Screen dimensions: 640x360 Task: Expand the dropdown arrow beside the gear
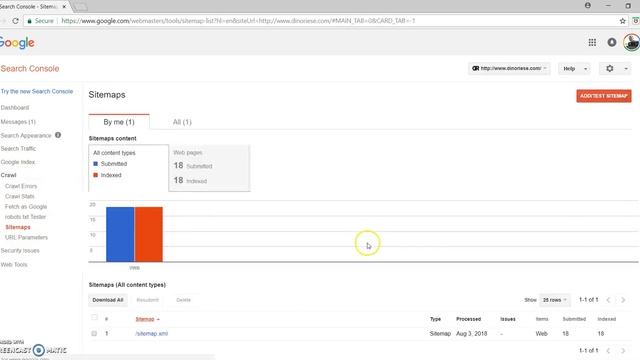626,69
